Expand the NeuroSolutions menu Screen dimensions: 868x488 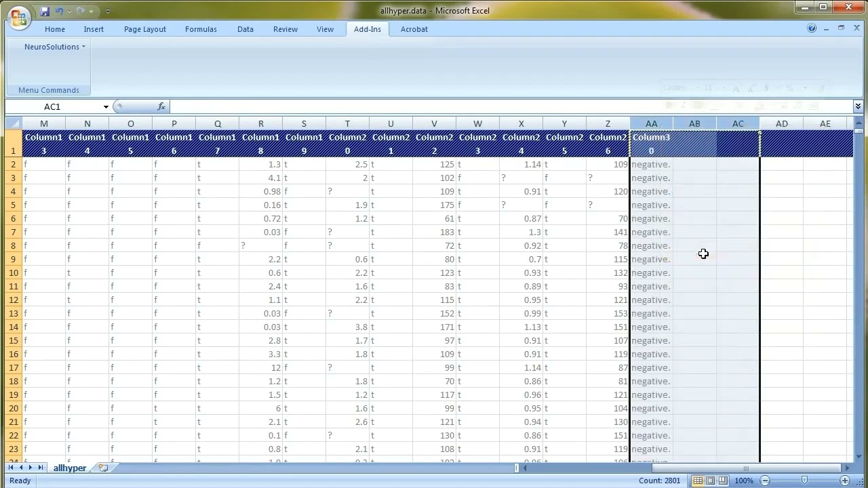click(x=55, y=47)
